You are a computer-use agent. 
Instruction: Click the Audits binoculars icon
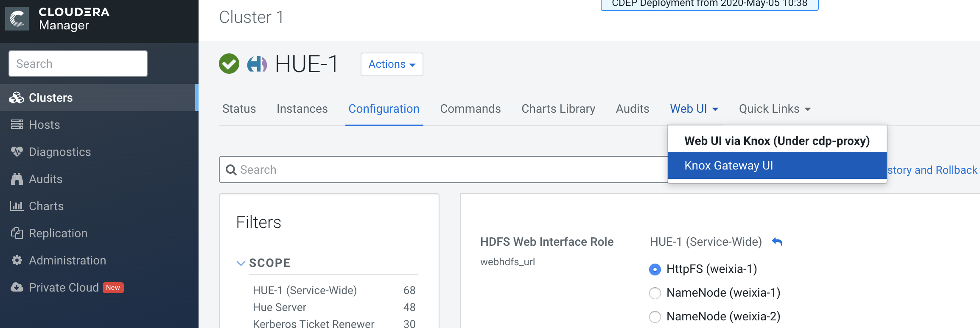pos(17,179)
